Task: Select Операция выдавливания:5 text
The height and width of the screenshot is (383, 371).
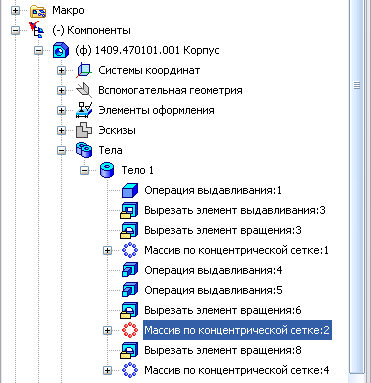Action: (x=213, y=291)
